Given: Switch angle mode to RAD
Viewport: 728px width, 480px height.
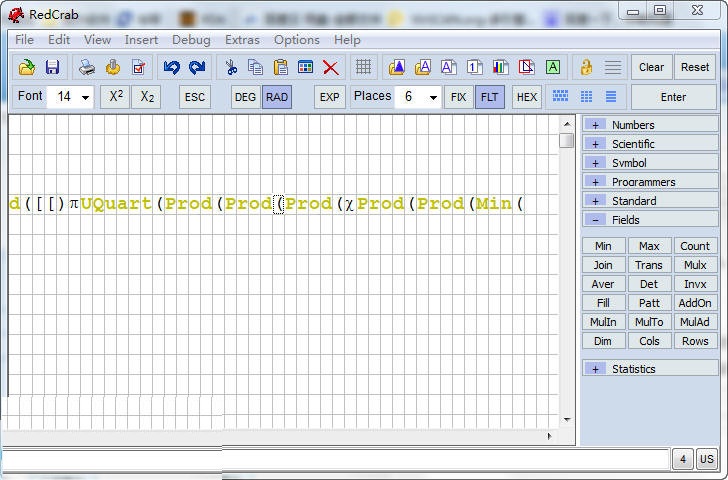Looking at the screenshot, I should click(x=277, y=97).
